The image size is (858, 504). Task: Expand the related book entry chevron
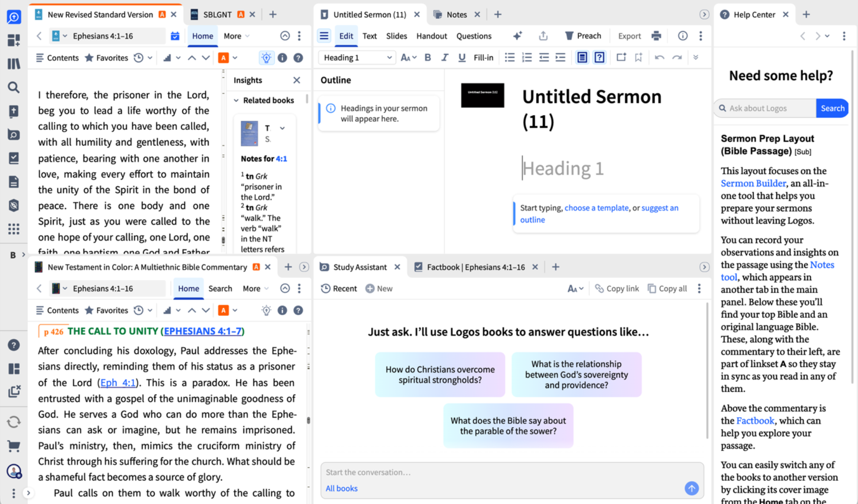click(282, 128)
